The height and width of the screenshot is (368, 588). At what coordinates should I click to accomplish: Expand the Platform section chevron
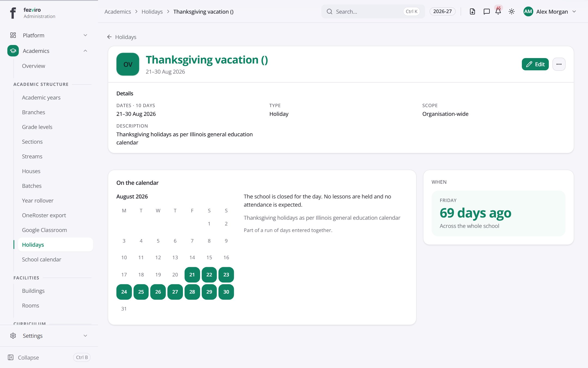point(85,35)
